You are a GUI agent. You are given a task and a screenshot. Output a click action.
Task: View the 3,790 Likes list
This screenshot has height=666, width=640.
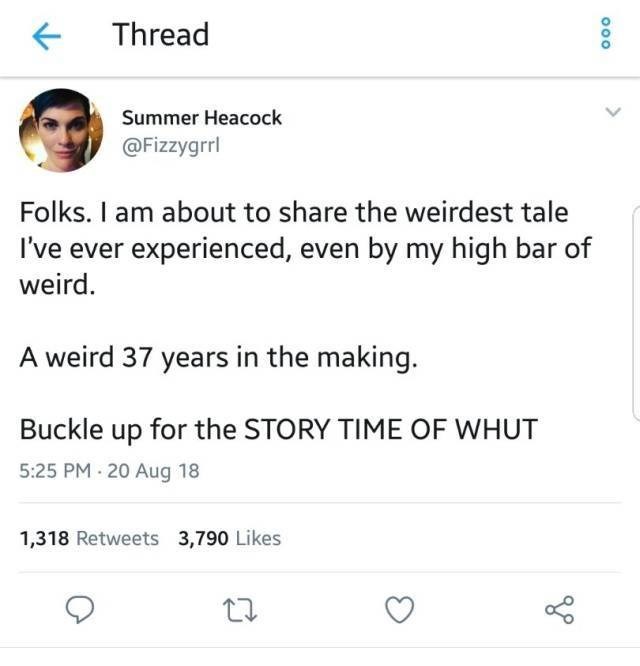(229, 538)
